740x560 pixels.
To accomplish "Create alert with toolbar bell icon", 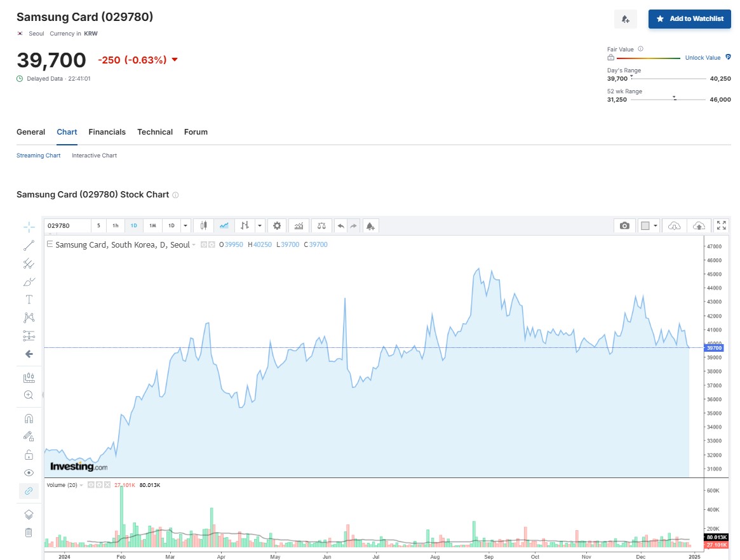I will pyautogui.click(x=370, y=225).
